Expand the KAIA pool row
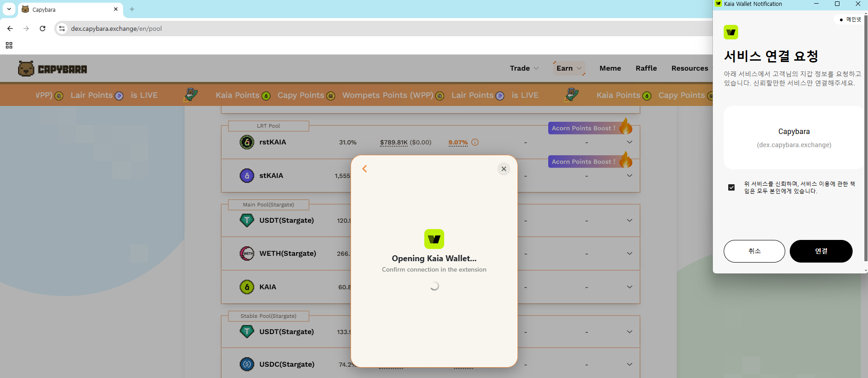Screen dimensions: 868x378 click(630, 287)
